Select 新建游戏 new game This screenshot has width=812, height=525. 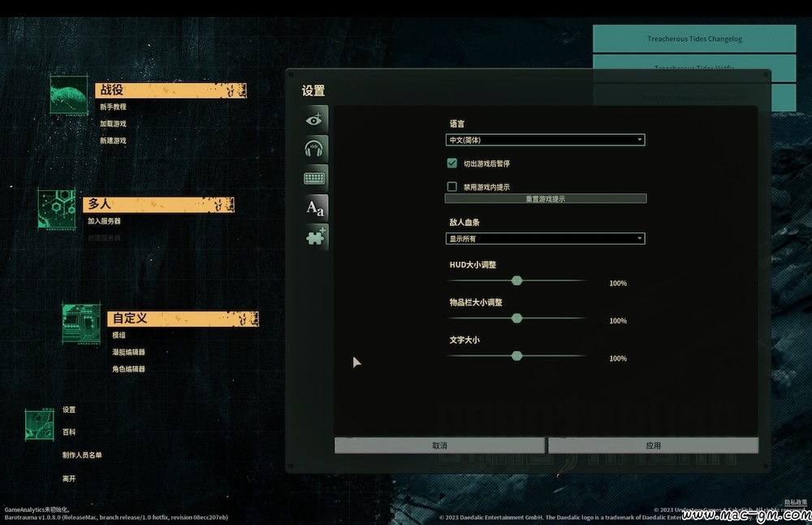click(x=113, y=141)
